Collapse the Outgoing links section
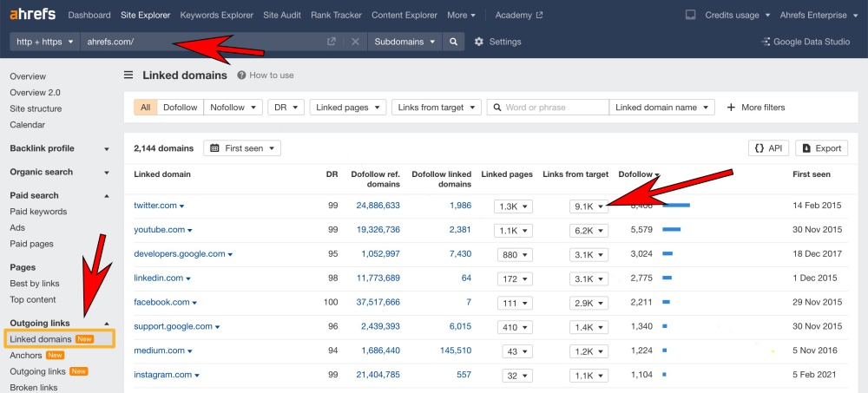The width and height of the screenshot is (868, 393). click(107, 323)
